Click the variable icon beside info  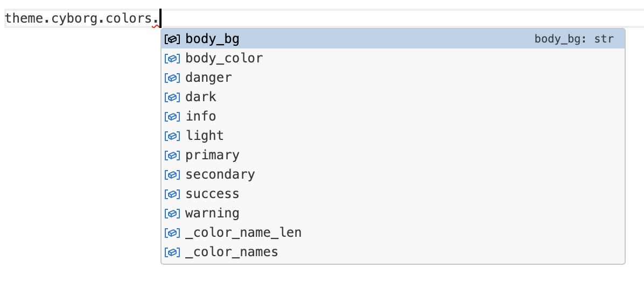(x=172, y=117)
